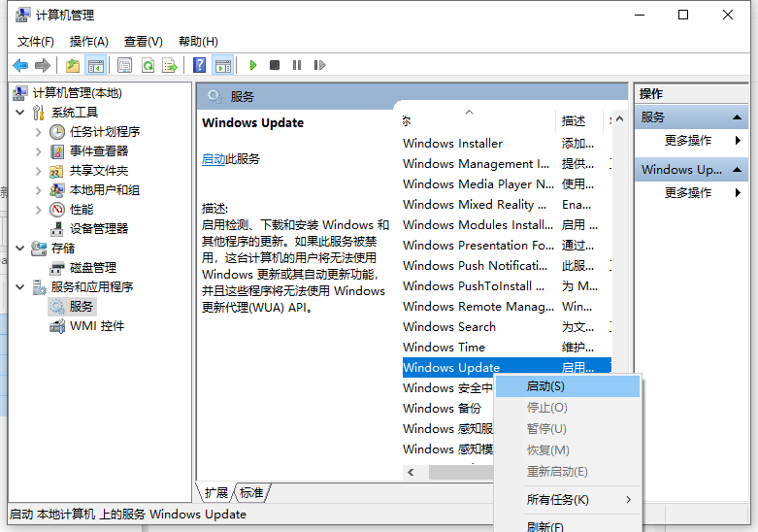Open 所有任务(K) submenu in context menu
Viewport: 758px width, 532px height.
click(x=557, y=500)
